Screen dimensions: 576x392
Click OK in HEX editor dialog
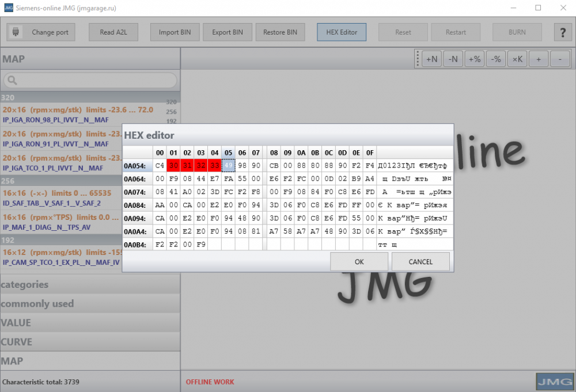click(x=359, y=262)
